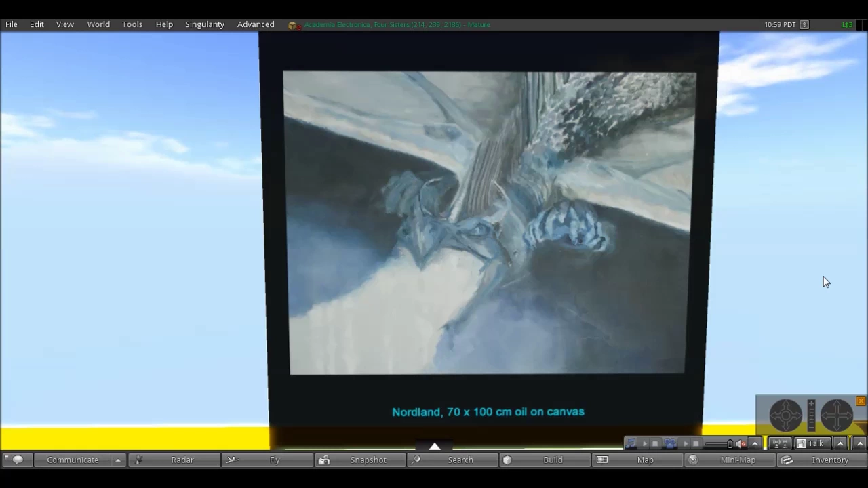Click the buy currency dollar icon
The height and width of the screenshot is (488, 868).
tap(804, 25)
